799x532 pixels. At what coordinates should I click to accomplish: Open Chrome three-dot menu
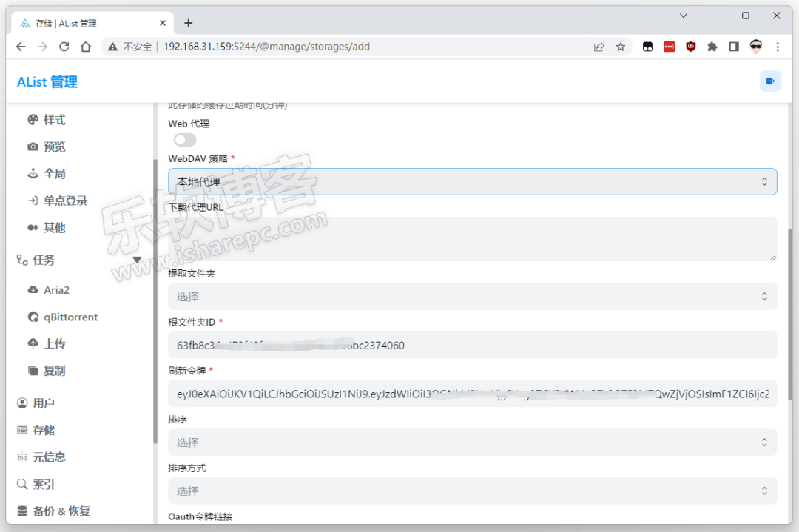(778, 47)
